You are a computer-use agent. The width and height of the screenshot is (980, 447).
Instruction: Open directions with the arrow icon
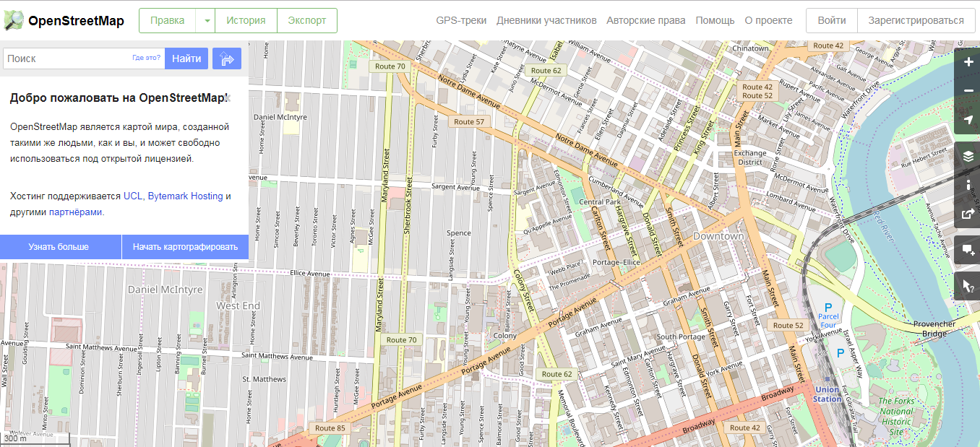[227, 58]
